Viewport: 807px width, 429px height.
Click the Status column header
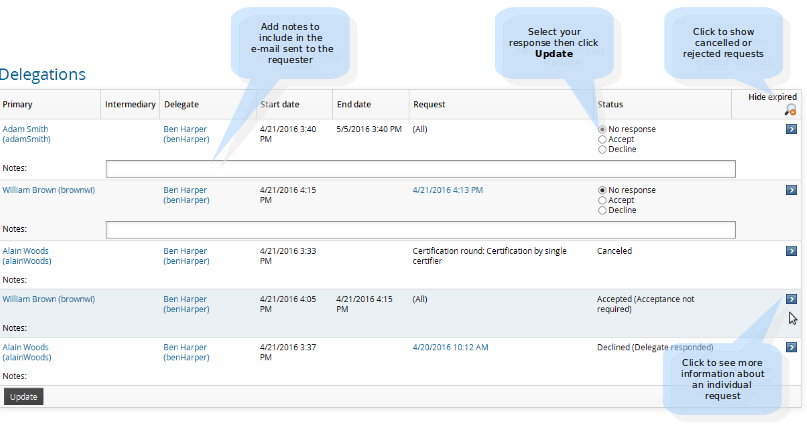tap(611, 104)
